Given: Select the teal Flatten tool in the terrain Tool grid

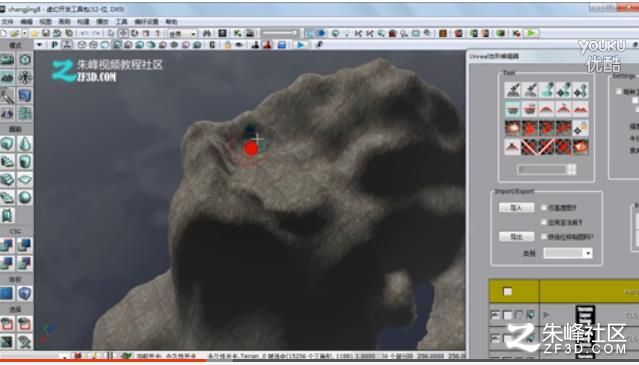Looking at the screenshot, I should 512,109.
